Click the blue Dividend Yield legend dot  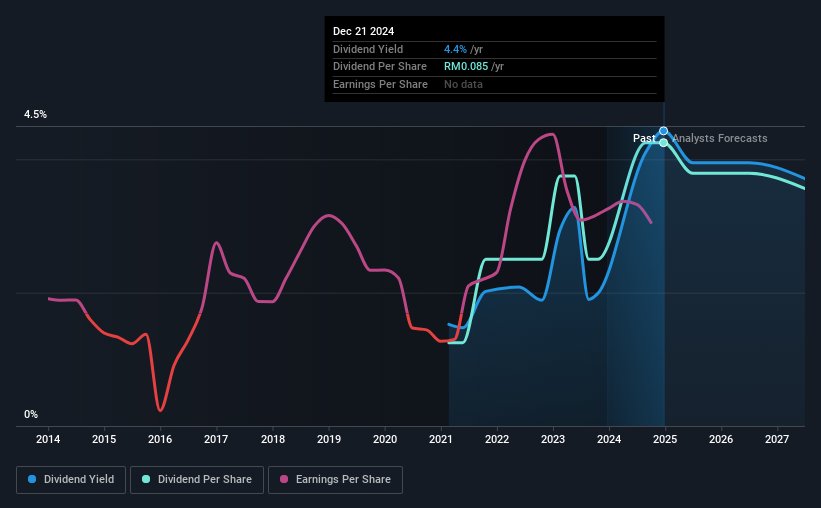click(32, 479)
